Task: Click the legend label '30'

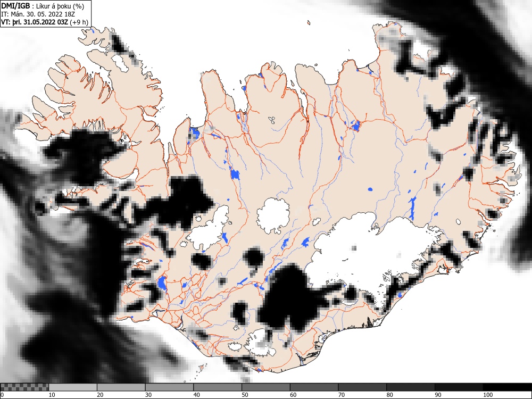Action: (x=148, y=395)
